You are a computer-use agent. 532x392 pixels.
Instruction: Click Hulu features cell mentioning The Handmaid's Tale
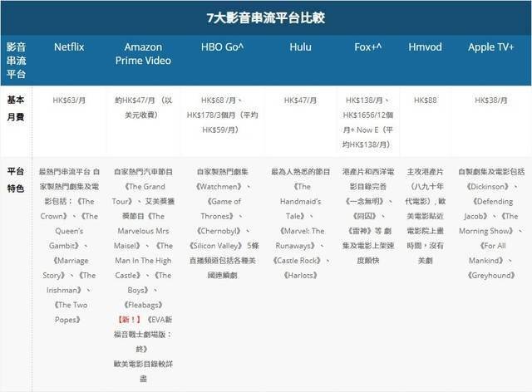click(300, 223)
